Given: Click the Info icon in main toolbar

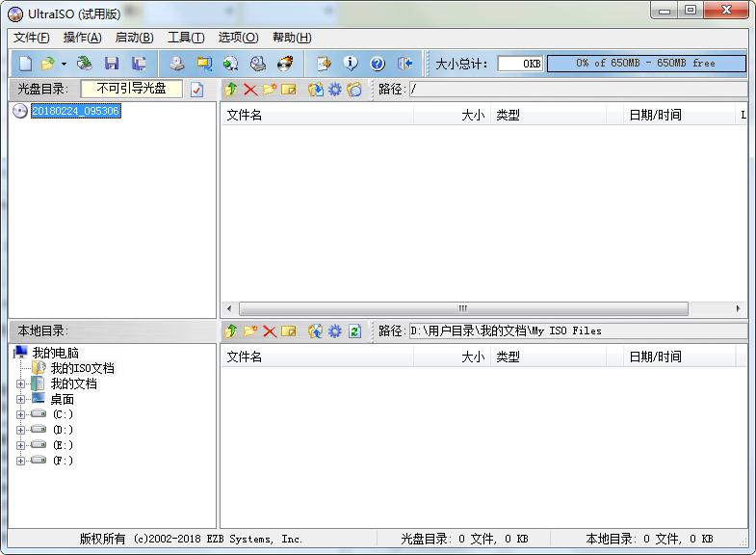Looking at the screenshot, I should tap(351, 64).
